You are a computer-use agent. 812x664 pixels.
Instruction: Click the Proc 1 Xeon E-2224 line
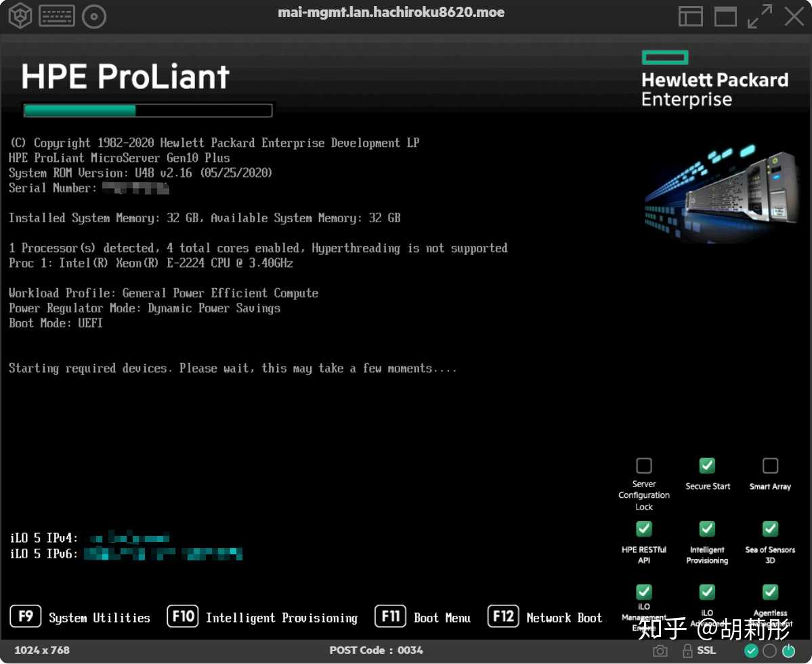[151, 263]
